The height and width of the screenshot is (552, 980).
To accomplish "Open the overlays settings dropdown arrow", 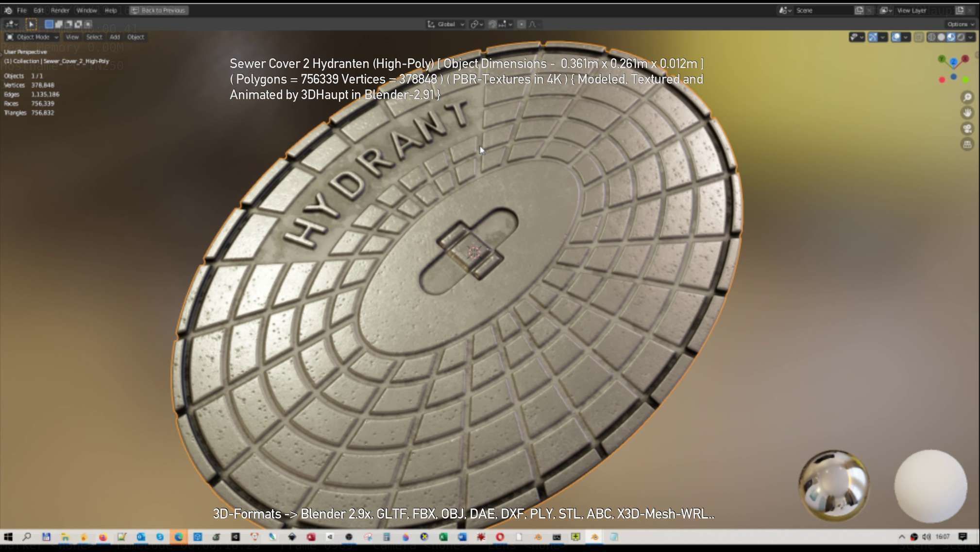I will (906, 37).
